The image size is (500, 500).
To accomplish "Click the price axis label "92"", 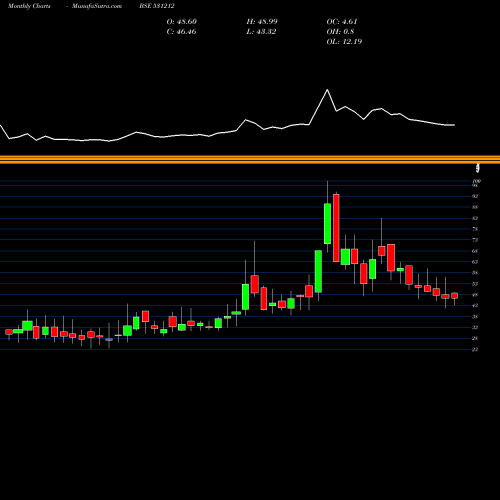I will tap(475, 196).
